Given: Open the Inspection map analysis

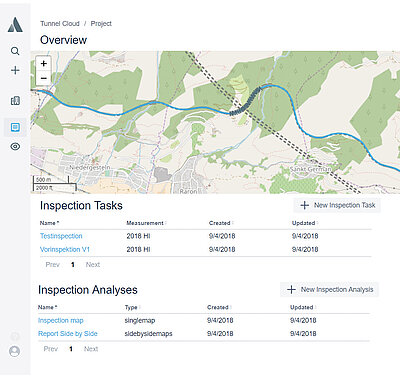Looking at the screenshot, I should (61, 320).
